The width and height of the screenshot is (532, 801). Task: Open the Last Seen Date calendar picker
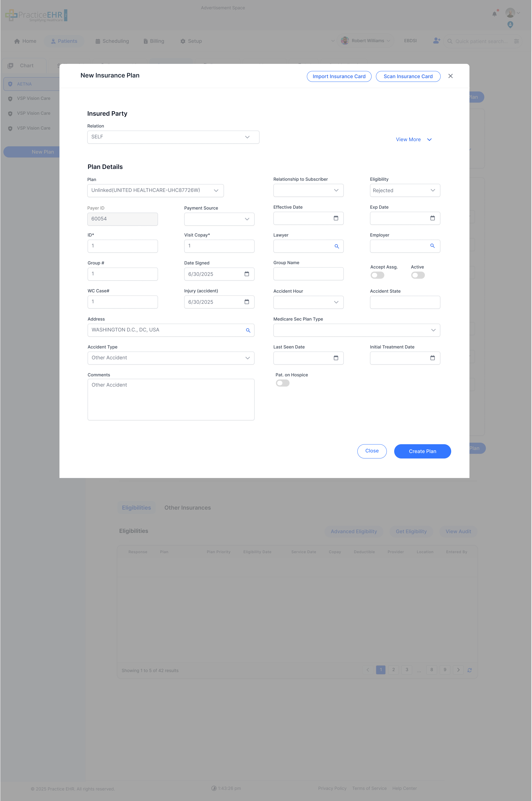point(336,358)
